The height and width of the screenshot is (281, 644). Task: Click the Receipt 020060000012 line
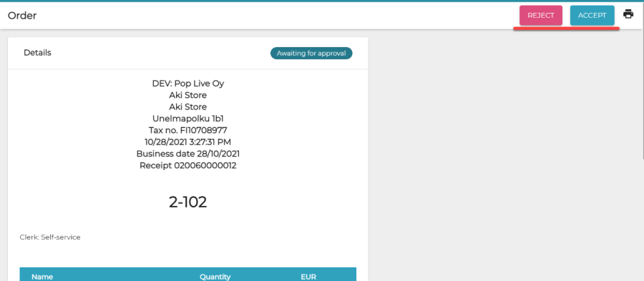coord(187,166)
